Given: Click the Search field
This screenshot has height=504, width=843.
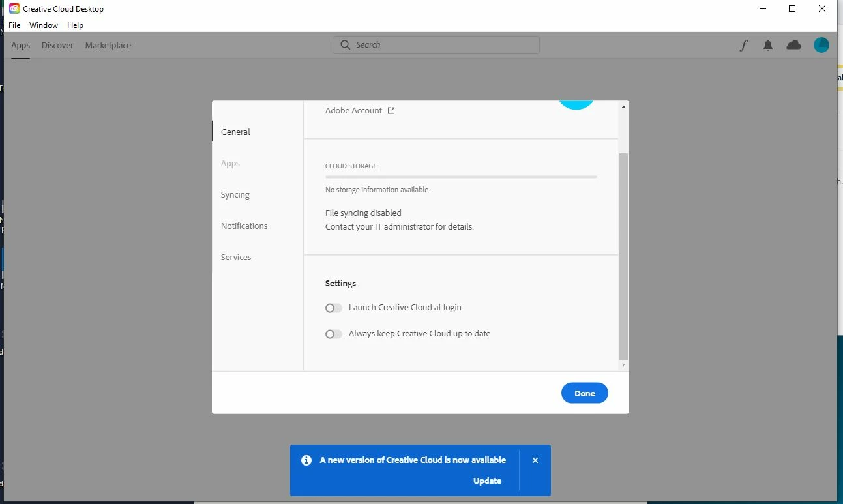Looking at the screenshot, I should pyautogui.click(x=436, y=45).
